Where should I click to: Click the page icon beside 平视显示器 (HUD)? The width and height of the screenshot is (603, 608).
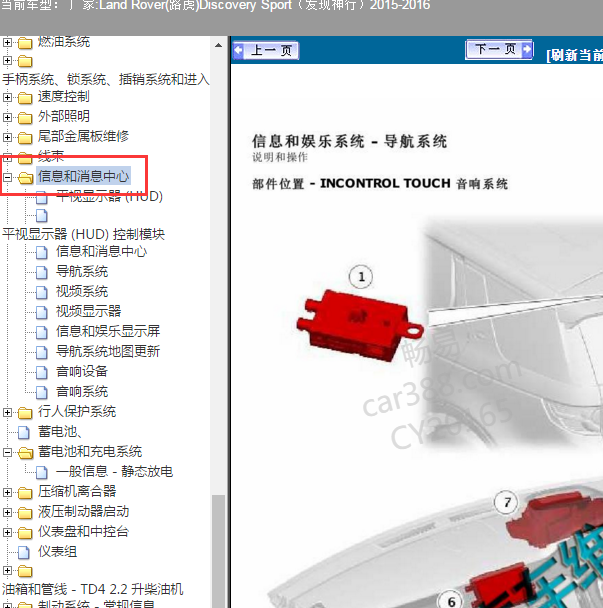[x=42, y=197]
